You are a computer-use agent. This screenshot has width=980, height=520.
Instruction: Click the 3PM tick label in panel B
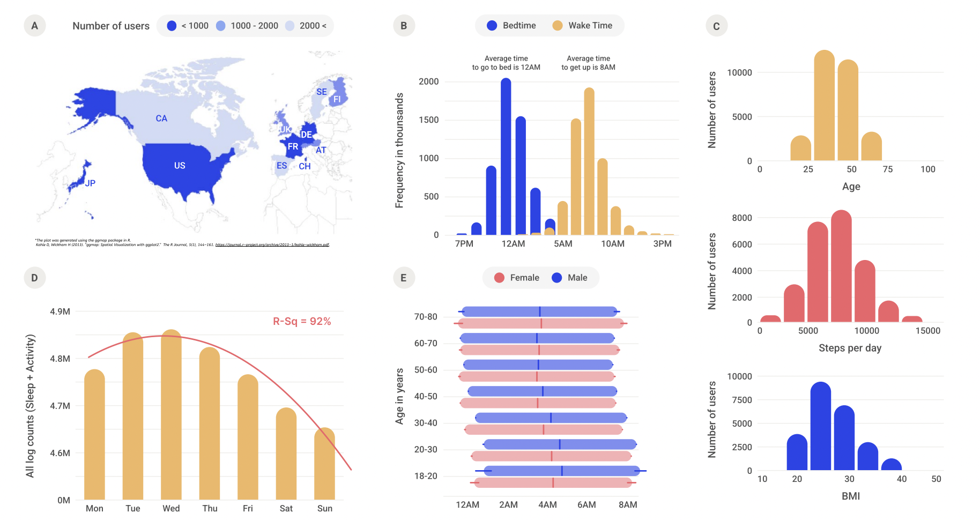pyautogui.click(x=663, y=244)
